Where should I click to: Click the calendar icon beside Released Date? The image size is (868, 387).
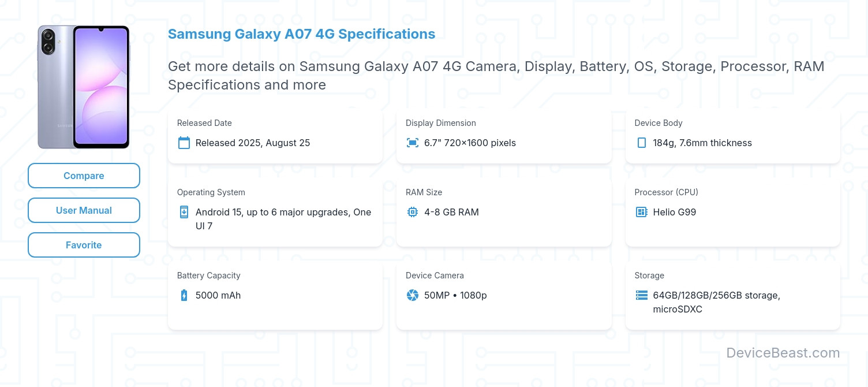184,143
